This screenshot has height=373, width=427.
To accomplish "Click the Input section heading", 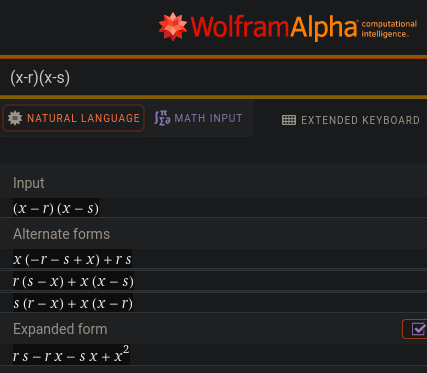I will [29, 183].
